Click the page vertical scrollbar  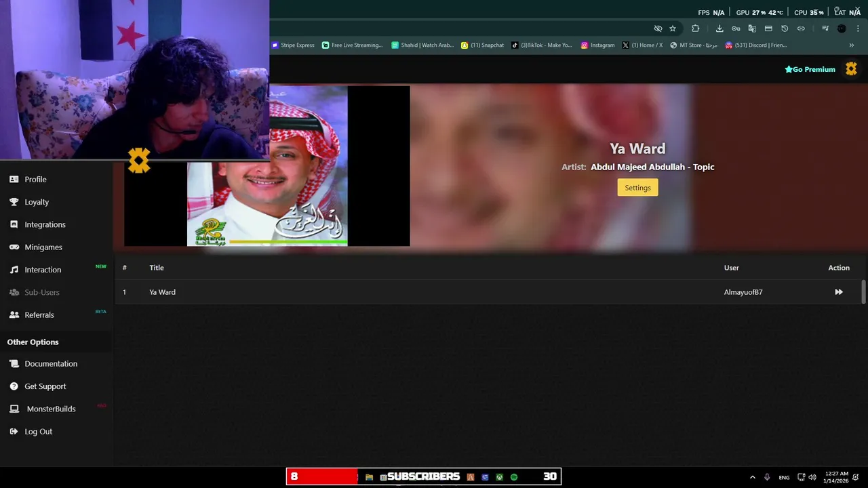pyautogui.click(x=863, y=291)
